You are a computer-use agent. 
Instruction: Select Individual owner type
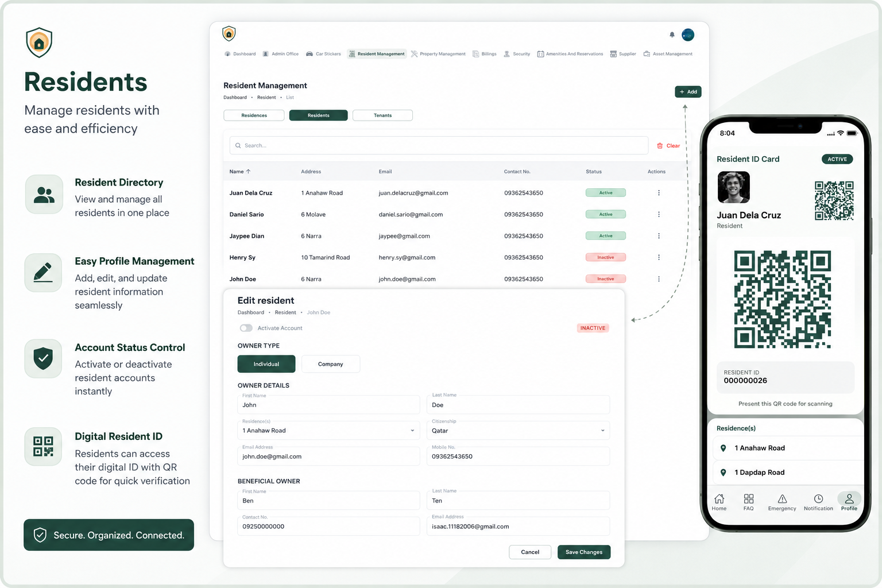coord(266,364)
